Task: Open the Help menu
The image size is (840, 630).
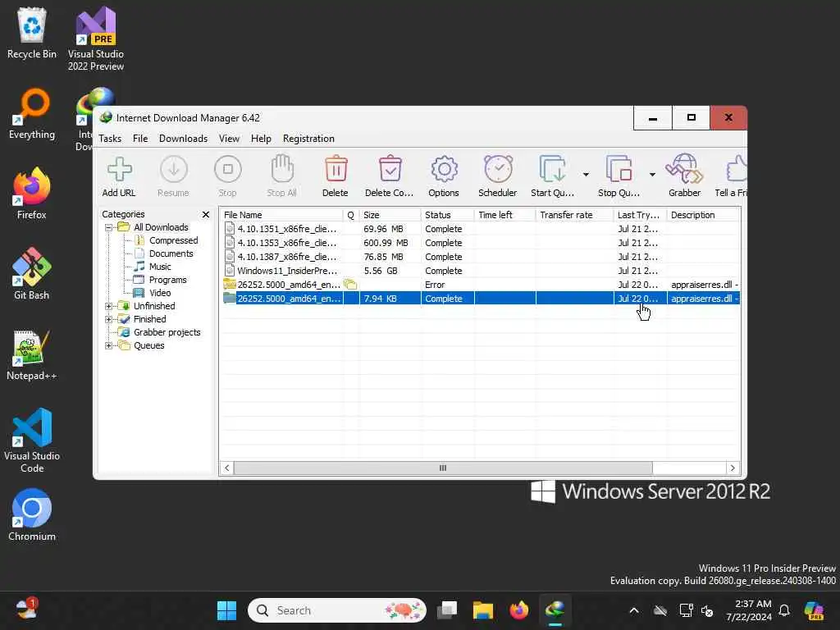Action: [x=261, y=138]
